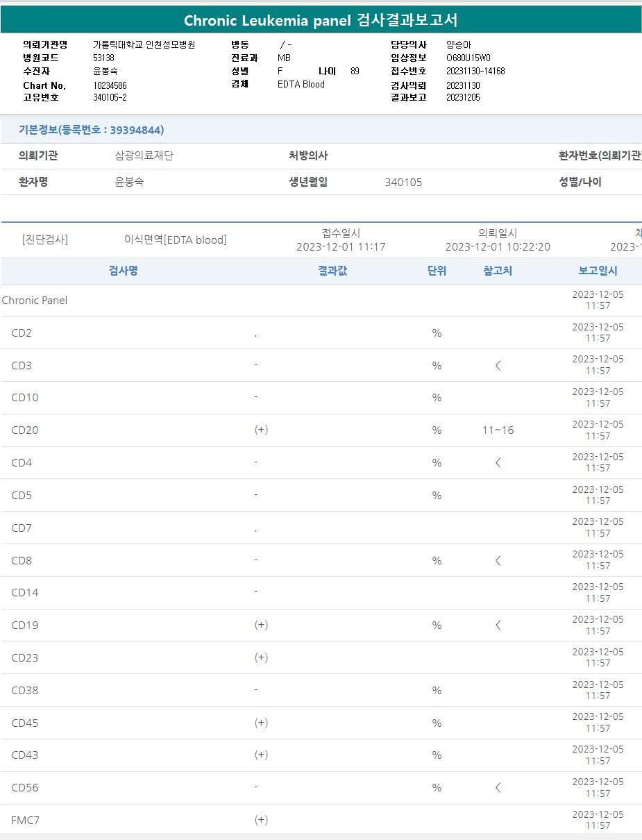Click the 단위 column header
Screen dimensions: 642x840
[437, 271]
